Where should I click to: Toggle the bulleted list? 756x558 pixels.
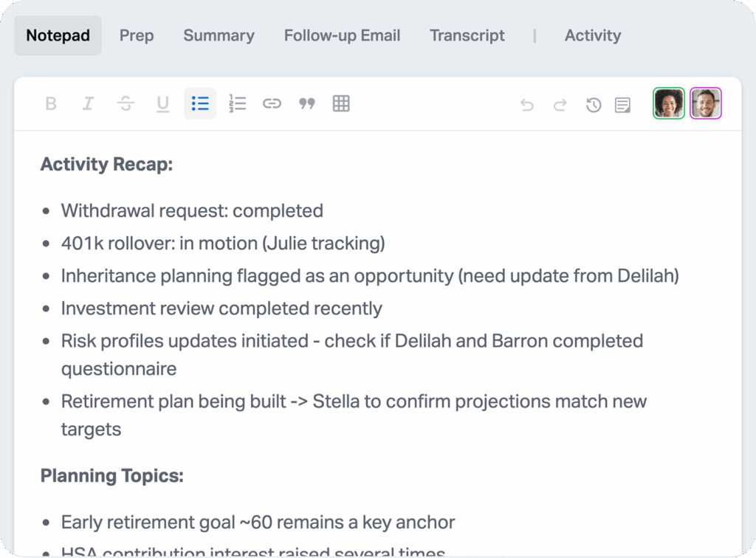[x=200, y=104]
